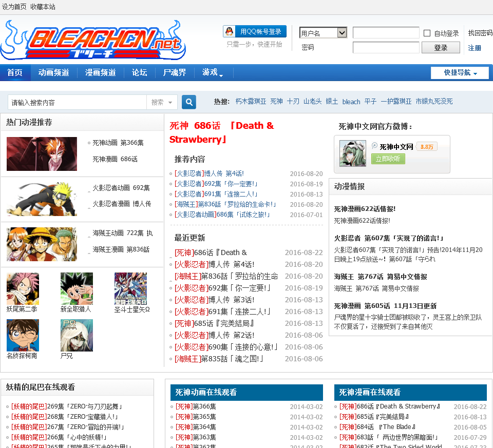Open 死神动画 第366集 link
Image resolution: width=493 pixels, height=448 pixels.
[118, 143]
